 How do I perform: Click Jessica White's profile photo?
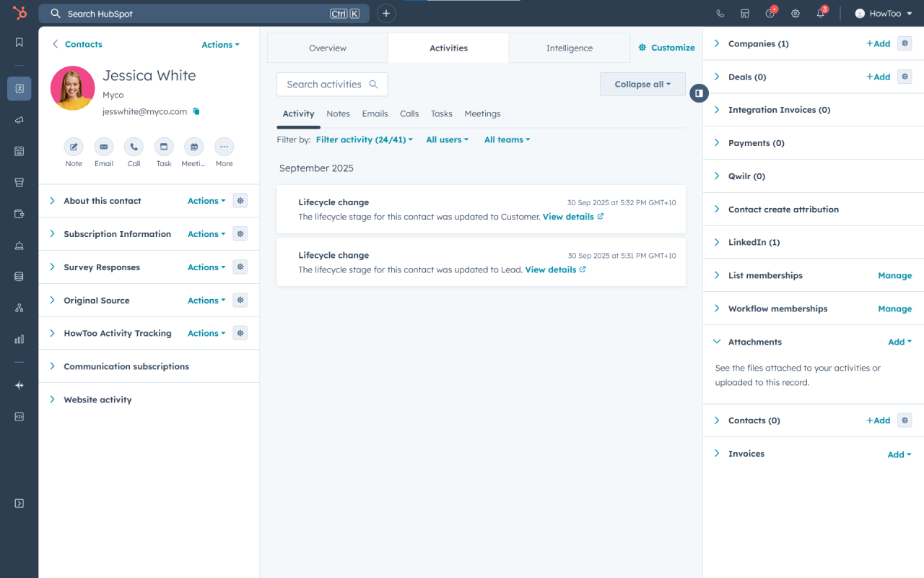(72, 88)
